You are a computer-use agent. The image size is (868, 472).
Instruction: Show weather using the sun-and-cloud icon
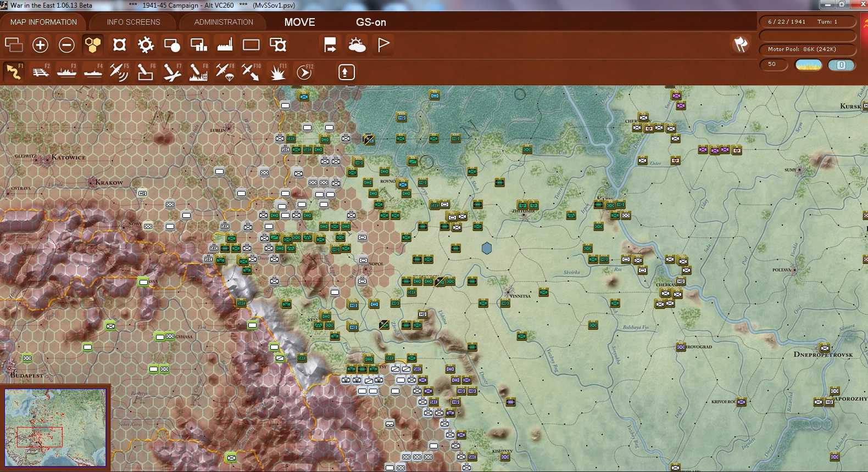[357, 44]
